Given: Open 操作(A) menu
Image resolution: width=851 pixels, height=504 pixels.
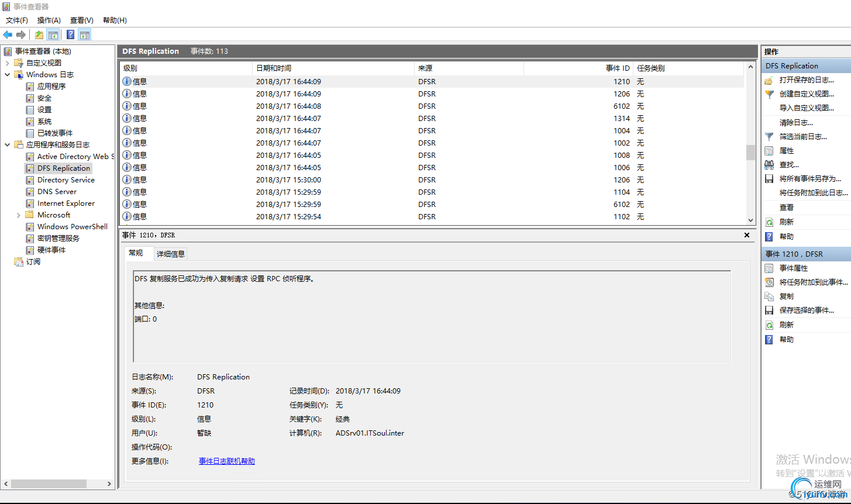Looking at the screenshot, I should [49, 20].
